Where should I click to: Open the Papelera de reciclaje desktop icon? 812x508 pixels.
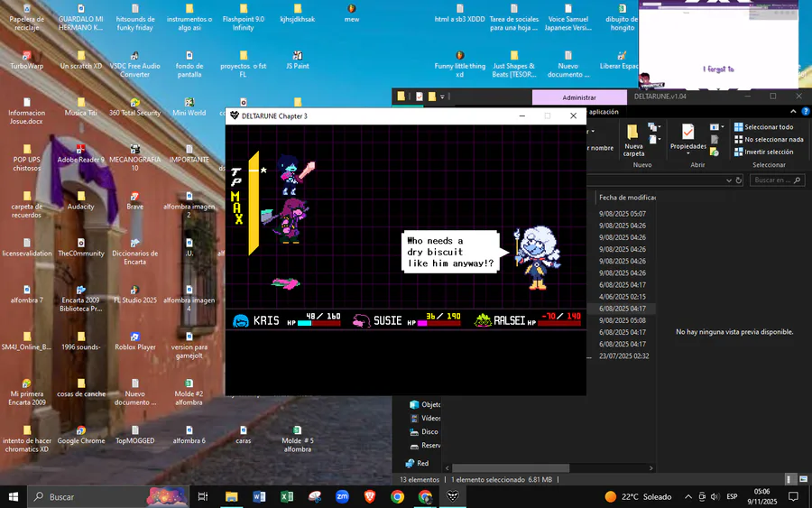point(27,18)
